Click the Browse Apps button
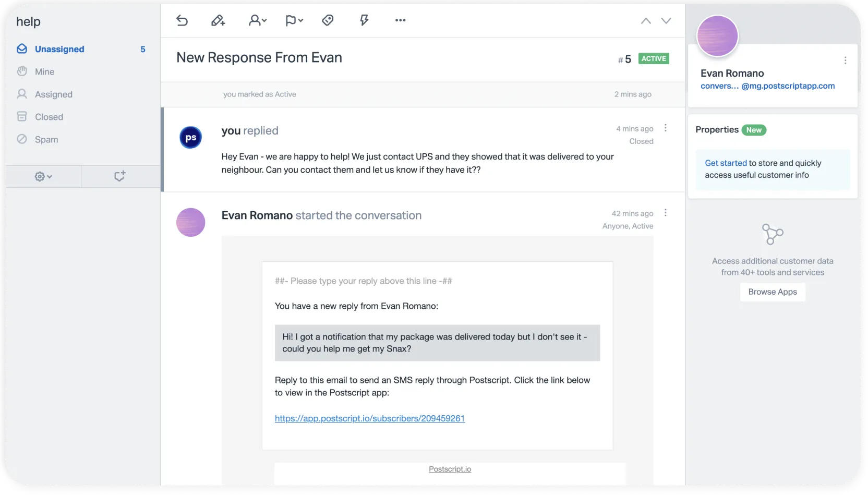 tap(773, 292)
